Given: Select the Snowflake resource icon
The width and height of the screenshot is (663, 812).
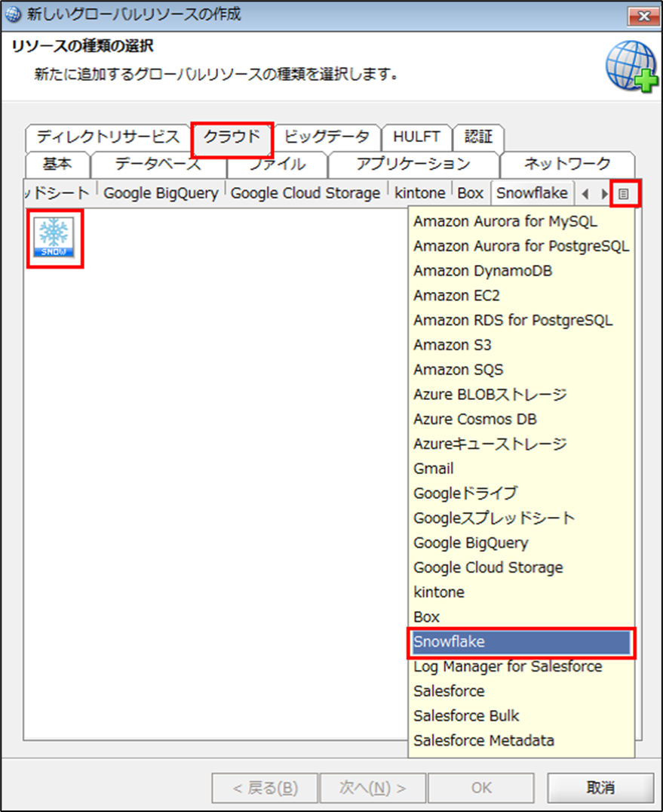Looking at the screenshot, I should coord(54,238).
